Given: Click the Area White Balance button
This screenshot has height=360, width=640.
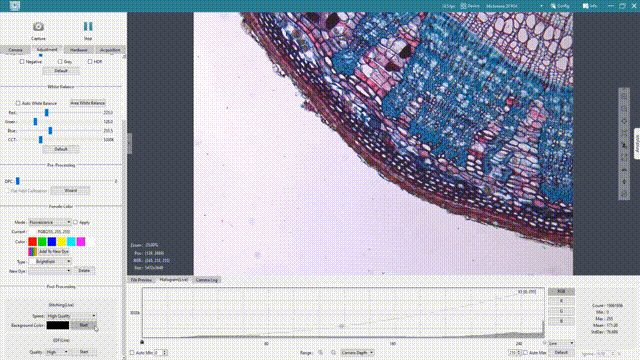Looking at the screenshot, I should pos(88,103).
